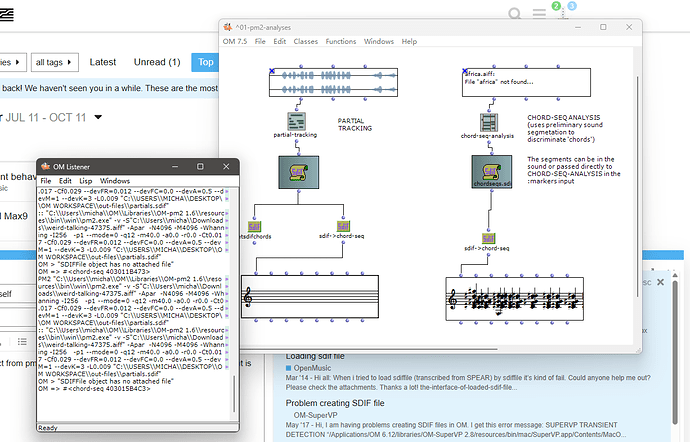Image resolution: width=690 pixels, height=442 pixels.
Task: Expand the 'all tags' dropdown
Action: pyautogui.click(x=52, y=62)
